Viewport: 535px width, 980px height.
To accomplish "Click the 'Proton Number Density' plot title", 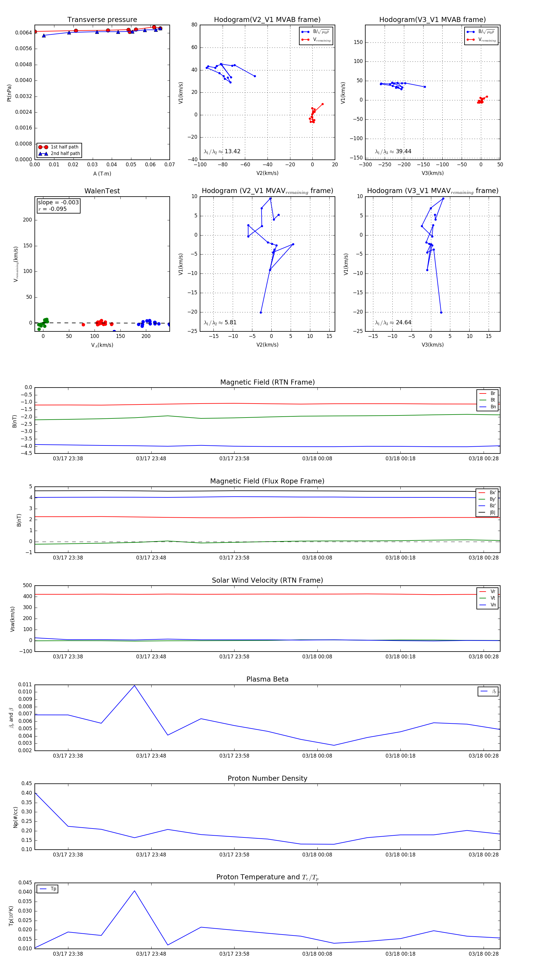I will click(267, 778).
